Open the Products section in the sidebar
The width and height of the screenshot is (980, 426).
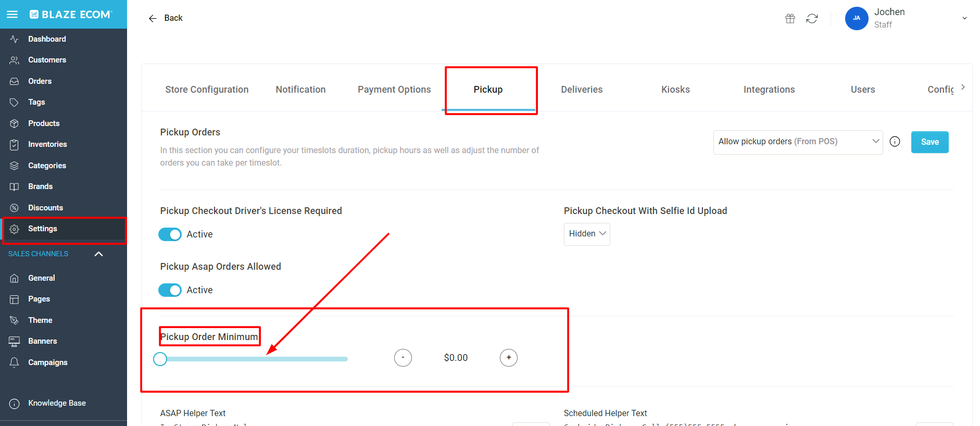[x=44, y=123]
